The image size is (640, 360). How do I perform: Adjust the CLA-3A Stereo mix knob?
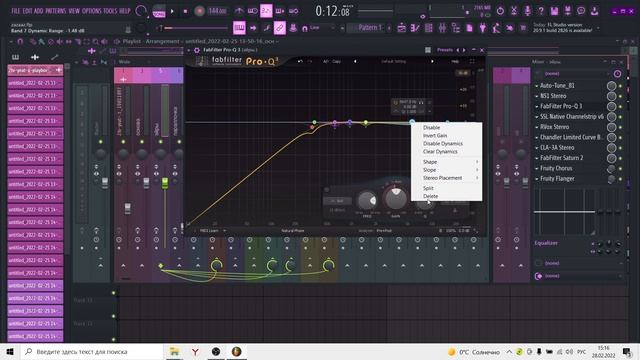pos(611,148)
